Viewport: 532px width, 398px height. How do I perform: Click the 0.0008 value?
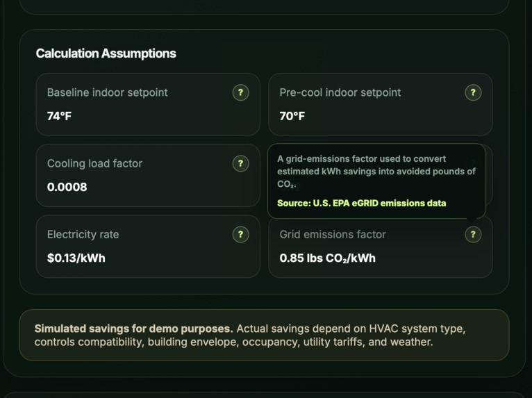click(67, 187)
